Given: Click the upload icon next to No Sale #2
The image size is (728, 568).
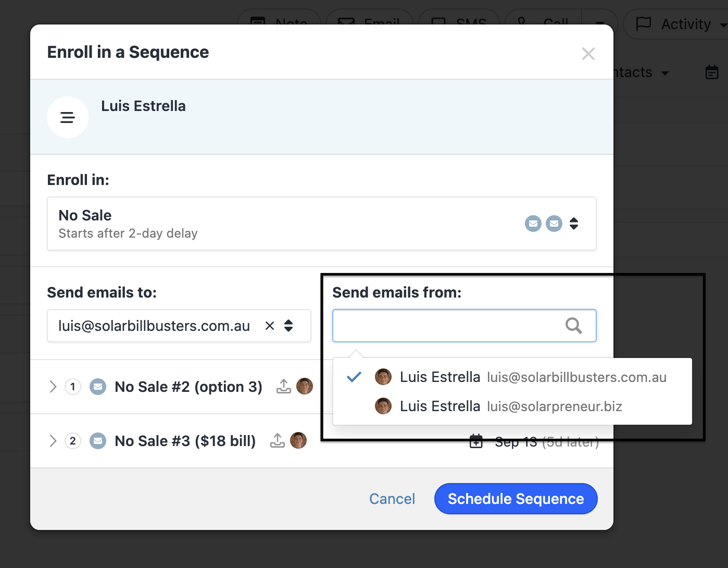Looking at the screenshot, I should tap(284, 386).
